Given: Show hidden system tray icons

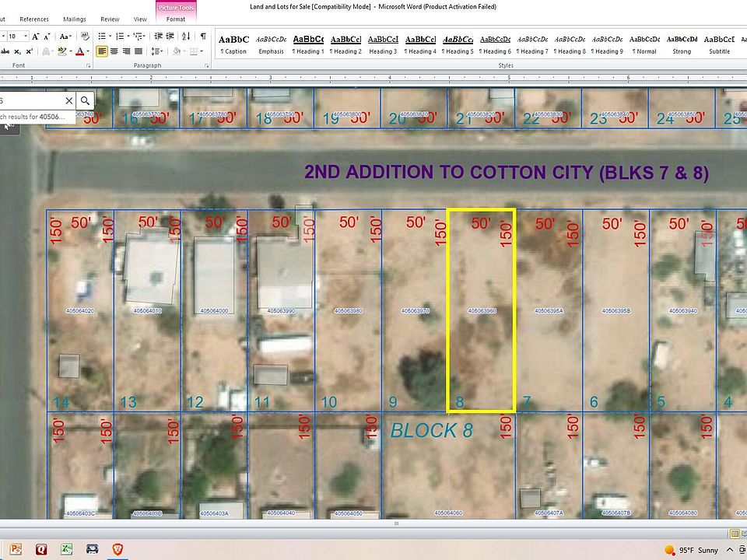Looking at the screenshot, I should [729, 550].
